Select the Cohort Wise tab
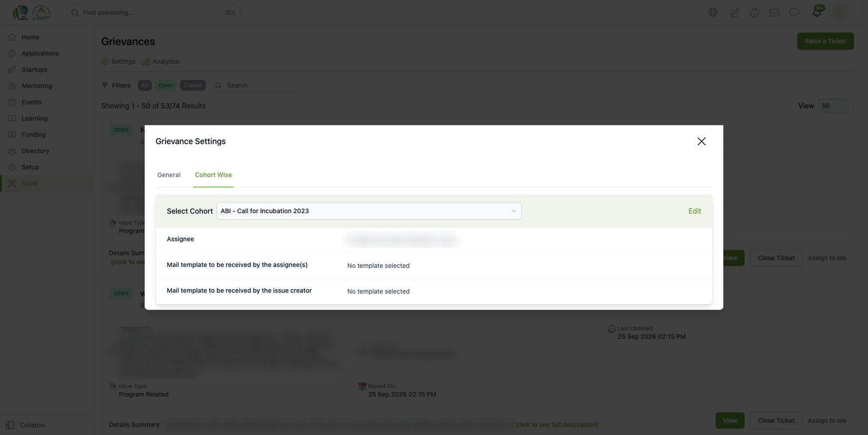Screen dimensions: 868x435 [x=213, y=175]
